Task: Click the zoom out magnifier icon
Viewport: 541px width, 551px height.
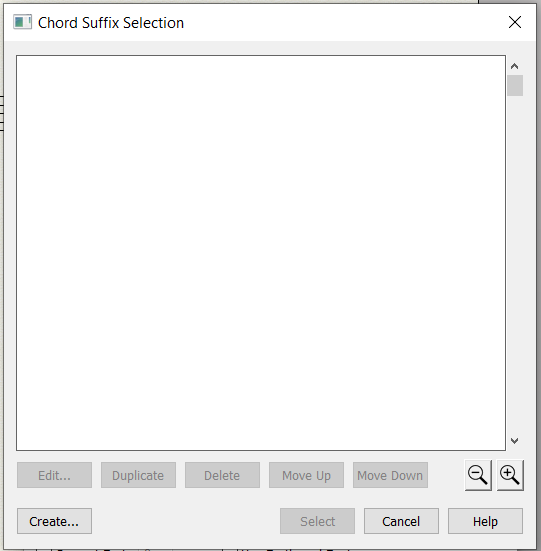Action: point(478,475)
